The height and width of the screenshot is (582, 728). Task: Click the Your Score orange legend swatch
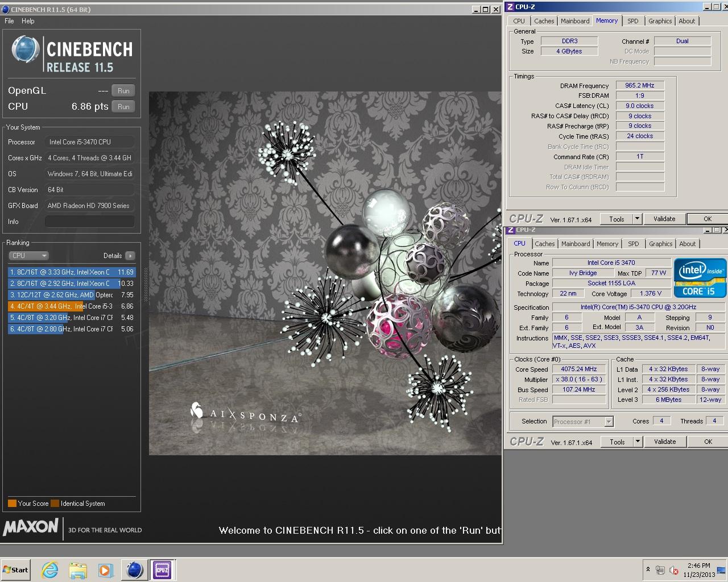tap(12, 504)
